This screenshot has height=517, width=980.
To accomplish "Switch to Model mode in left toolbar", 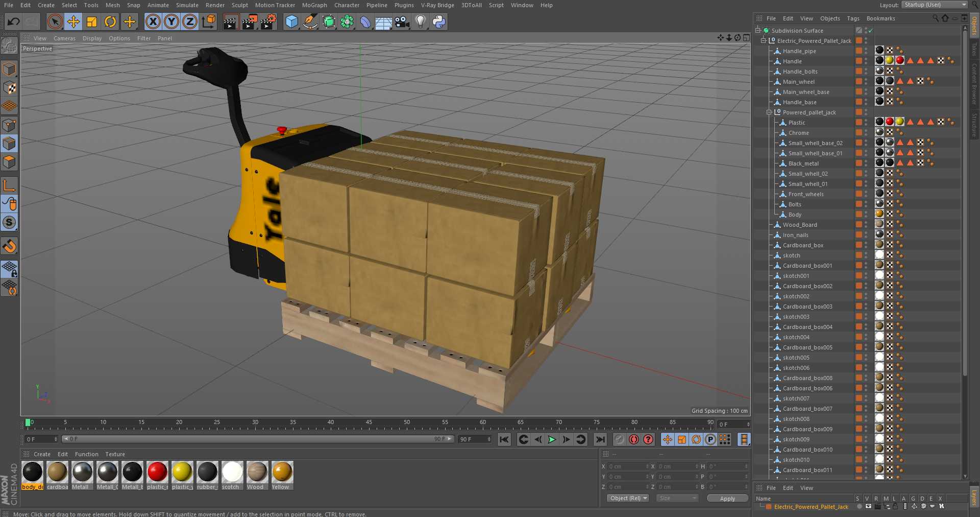I will [9, 69].
